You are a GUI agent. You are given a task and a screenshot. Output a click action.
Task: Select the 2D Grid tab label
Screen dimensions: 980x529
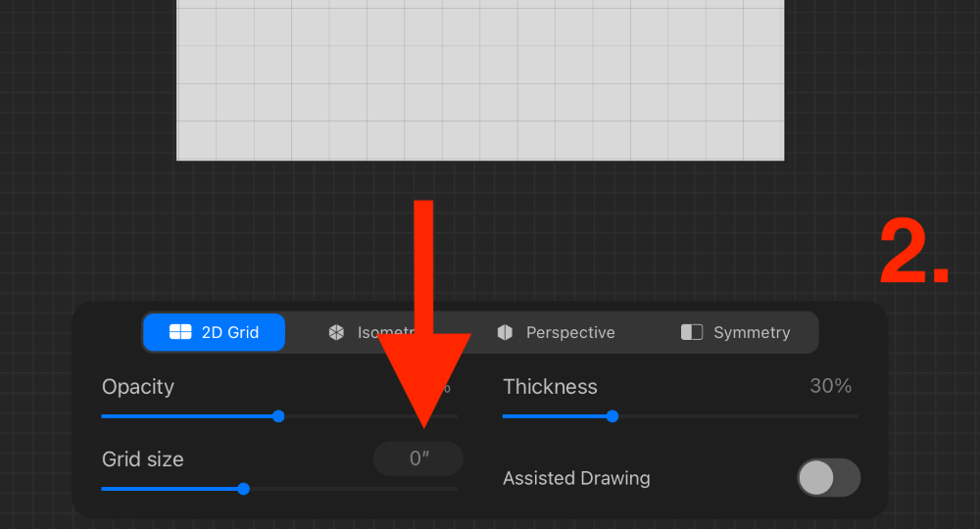[x=230, y=332]
